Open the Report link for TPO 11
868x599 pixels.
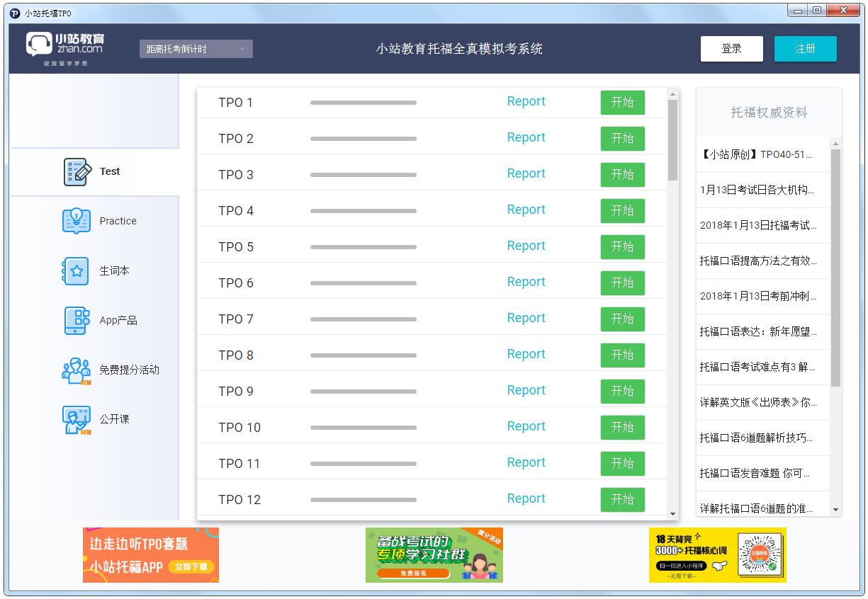point(526,462)
